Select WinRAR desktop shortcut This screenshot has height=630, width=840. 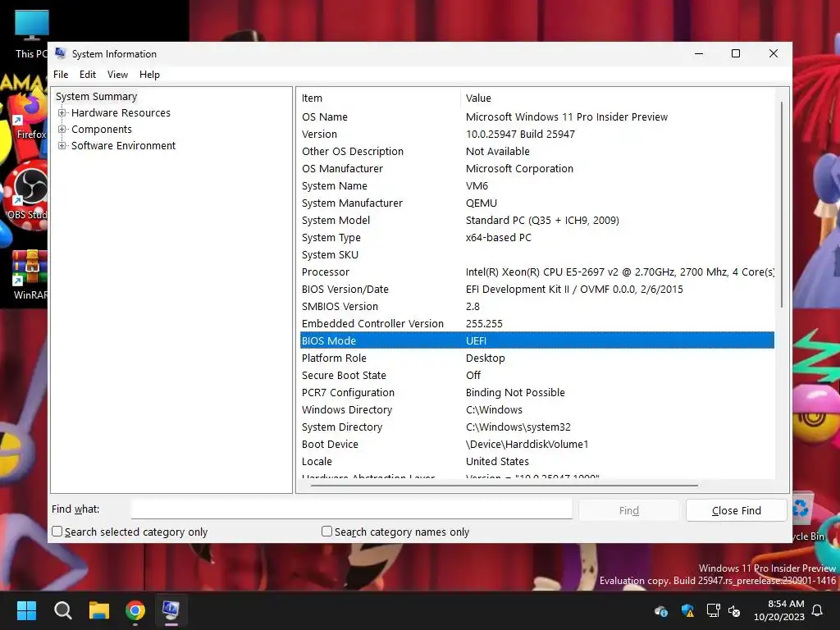click(x=30, y=274)
